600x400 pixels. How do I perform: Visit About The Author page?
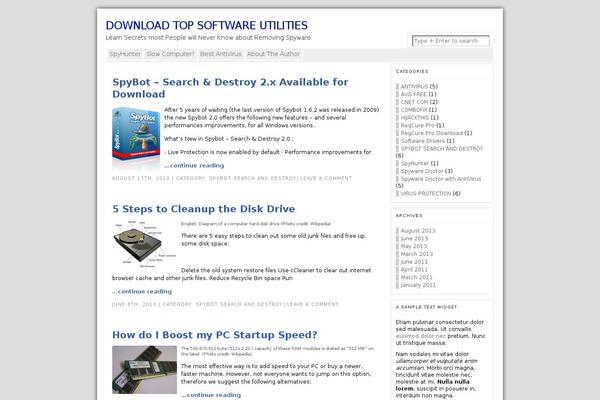pyautogui.click(x=274, y=54)
